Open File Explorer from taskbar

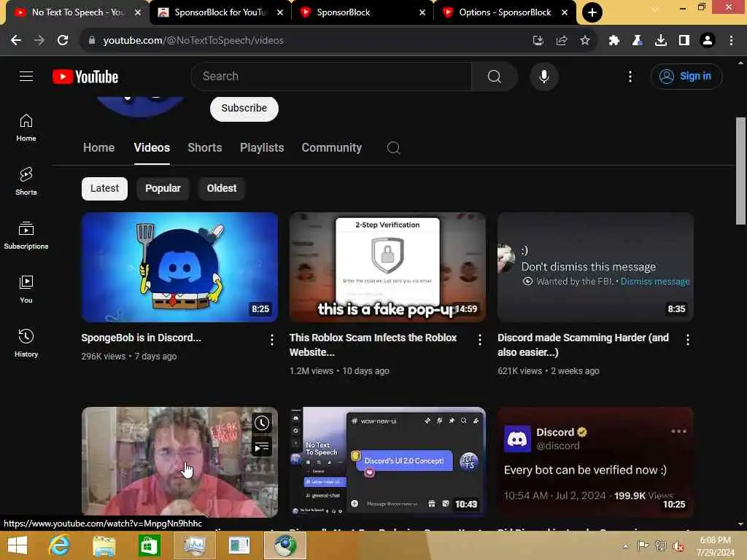tap(104, 545)
